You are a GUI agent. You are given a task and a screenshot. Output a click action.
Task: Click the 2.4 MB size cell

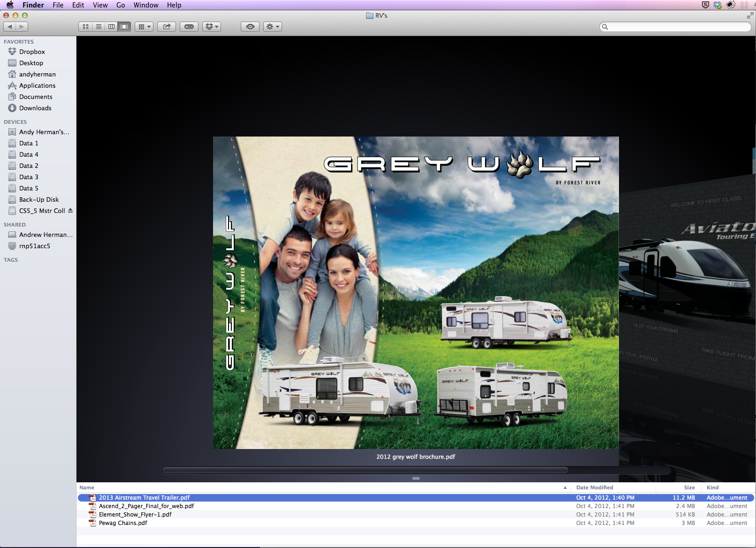click(685, 506)
